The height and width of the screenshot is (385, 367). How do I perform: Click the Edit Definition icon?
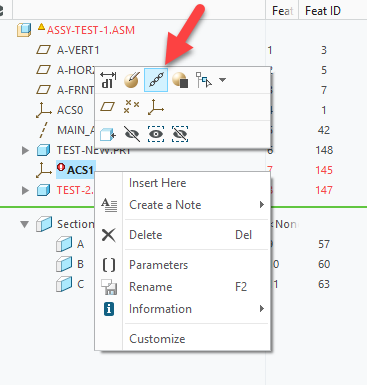131,80
